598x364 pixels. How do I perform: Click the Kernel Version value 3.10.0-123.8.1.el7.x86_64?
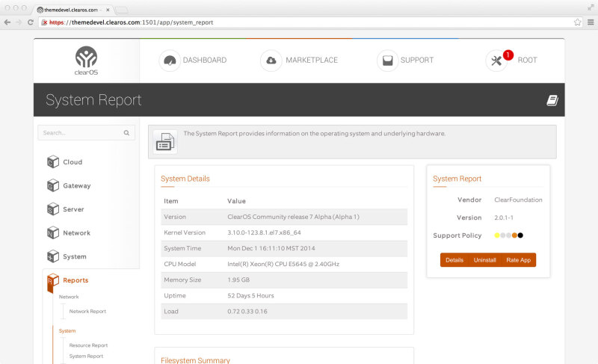click(264, 232)
